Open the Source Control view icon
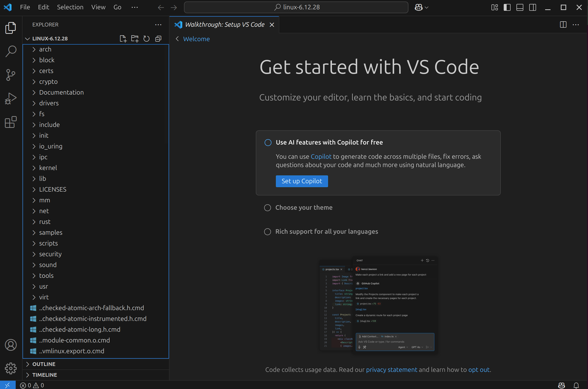Screen dimensions: 588x389 [11, 75]
